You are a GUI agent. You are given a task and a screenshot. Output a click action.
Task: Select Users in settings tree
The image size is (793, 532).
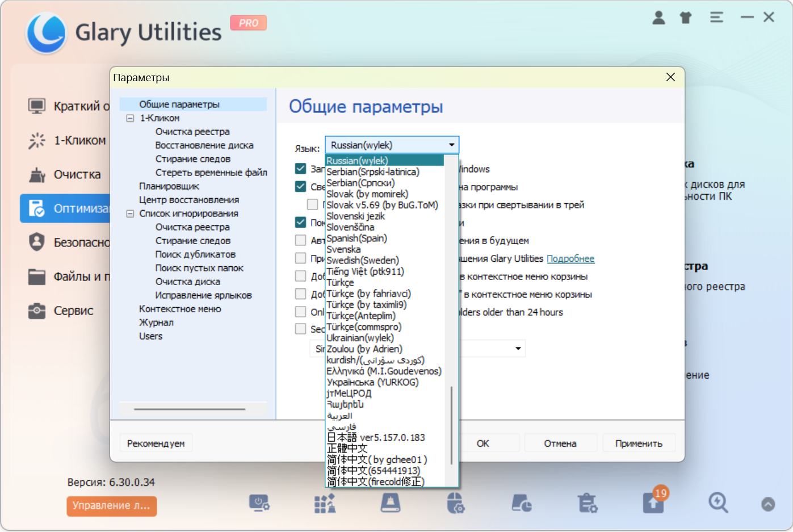(x=150, y=336)
